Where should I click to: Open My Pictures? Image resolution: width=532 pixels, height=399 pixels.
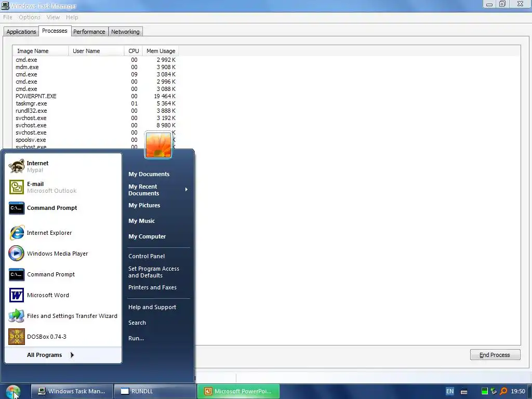pyautogui.click(x=144, y=205)
